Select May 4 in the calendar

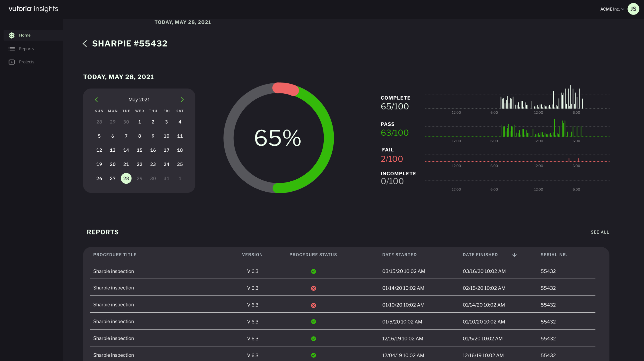(x=180, y=122)
